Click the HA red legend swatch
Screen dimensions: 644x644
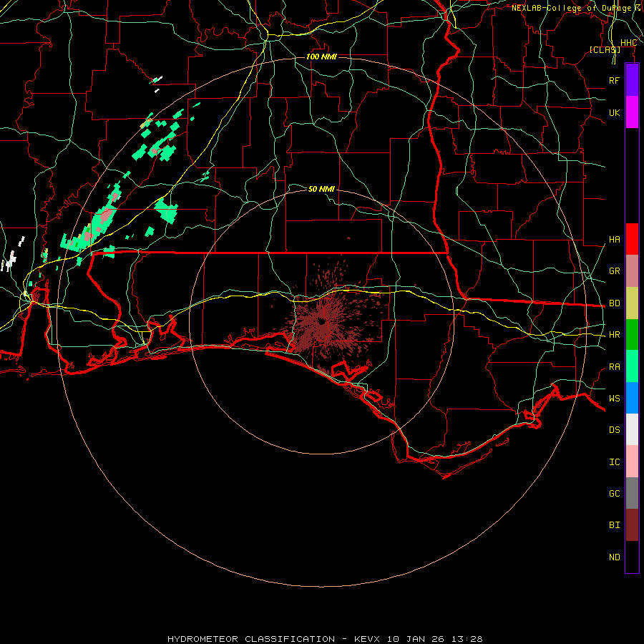click(632, 239)
